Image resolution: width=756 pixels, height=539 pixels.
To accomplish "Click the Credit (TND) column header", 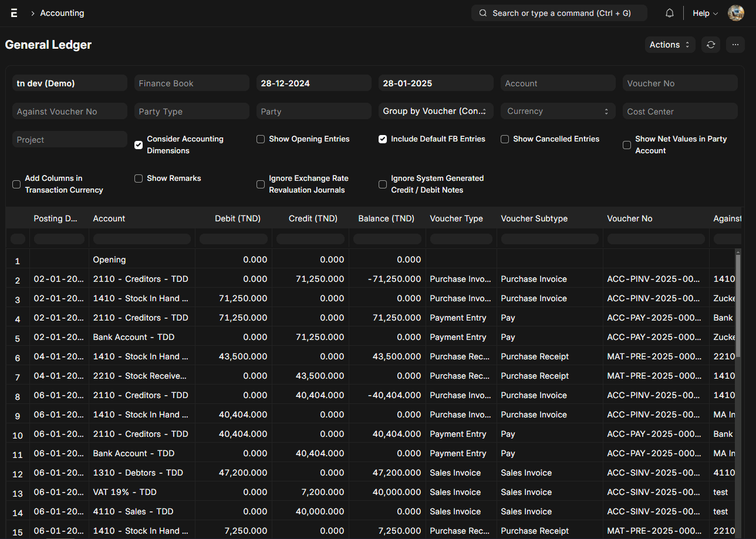I will [310, 218].
